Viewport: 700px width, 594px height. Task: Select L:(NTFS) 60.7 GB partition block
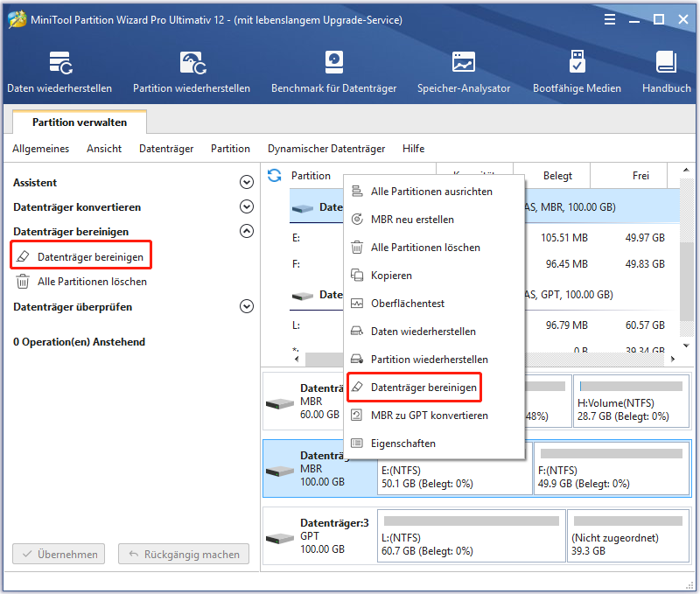click(x=472, y=536)
